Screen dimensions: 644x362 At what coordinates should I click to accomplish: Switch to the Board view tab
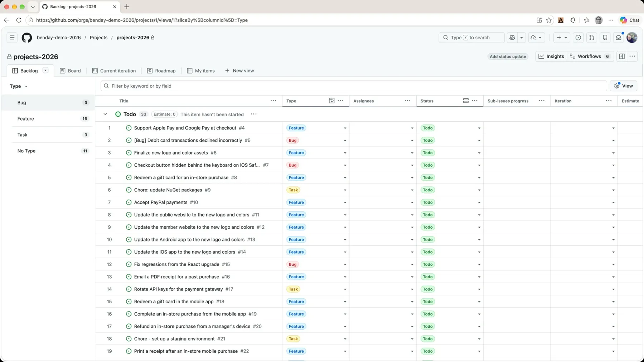click(x=70, y=71)
